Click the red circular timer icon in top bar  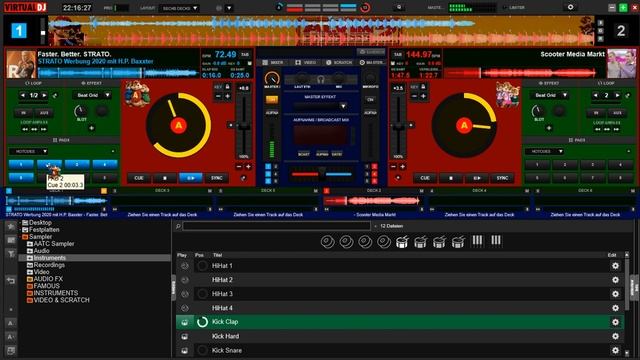[x=365, y=7]
